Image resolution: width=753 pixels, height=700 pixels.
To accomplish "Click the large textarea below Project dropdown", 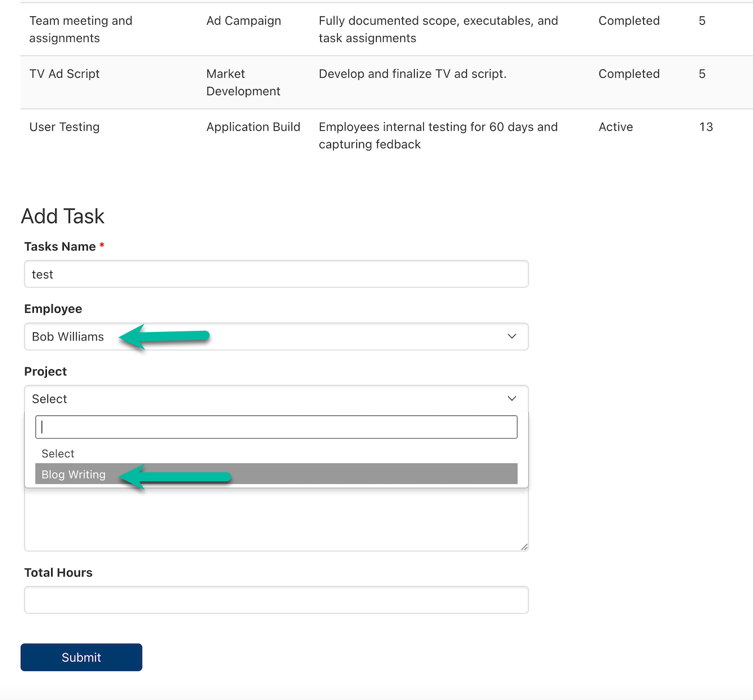I will pyautogui.click(x=276, y=519).
